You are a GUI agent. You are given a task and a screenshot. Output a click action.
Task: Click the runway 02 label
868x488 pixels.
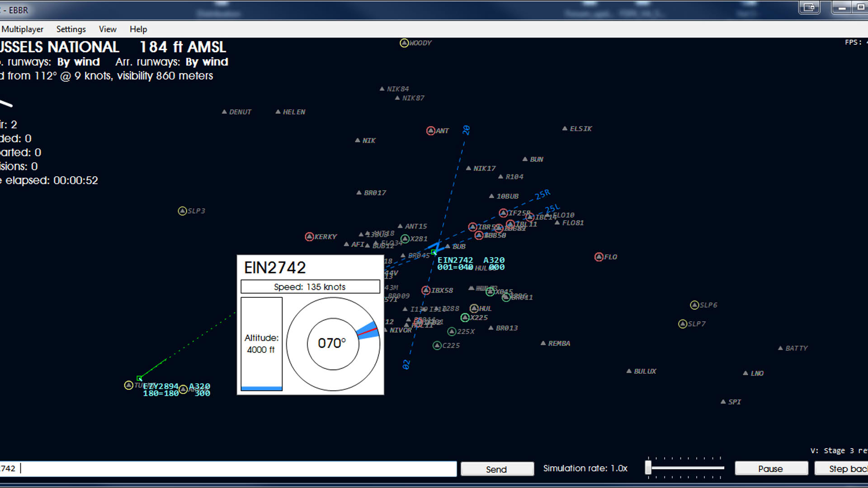[x=406, y=365]
